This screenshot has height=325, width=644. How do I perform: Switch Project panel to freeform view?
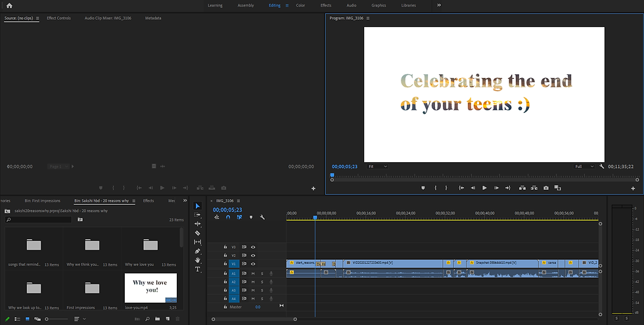[x=37, y=319]
